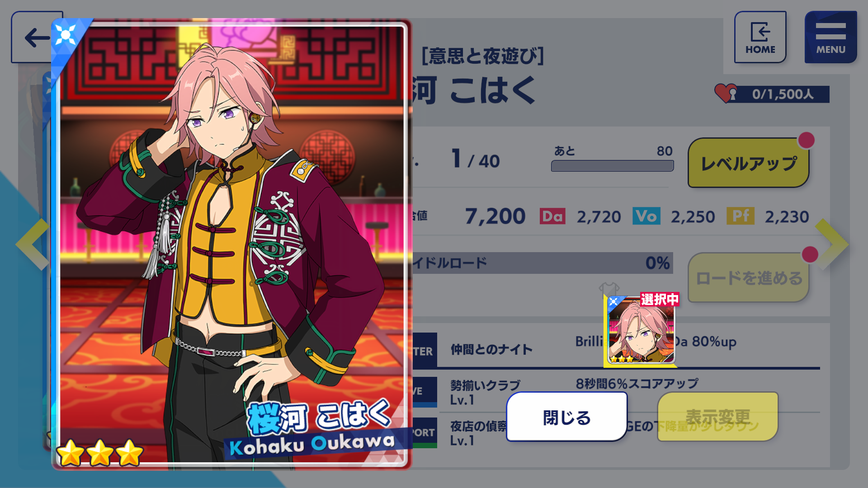The width and height of the screenshot is (868, 488).
Task: Tap the sparkle attribute icon on card
Action: [x=66, y=34]
